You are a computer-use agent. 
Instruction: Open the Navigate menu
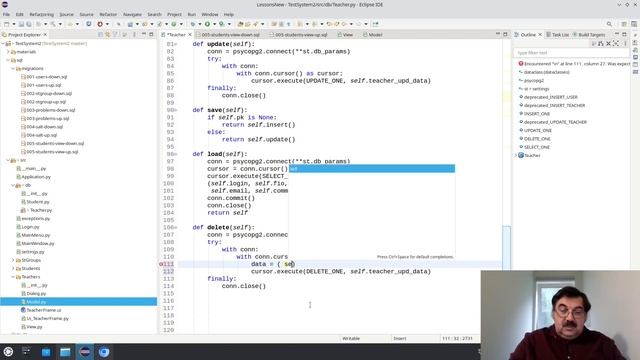coord(132,14)
